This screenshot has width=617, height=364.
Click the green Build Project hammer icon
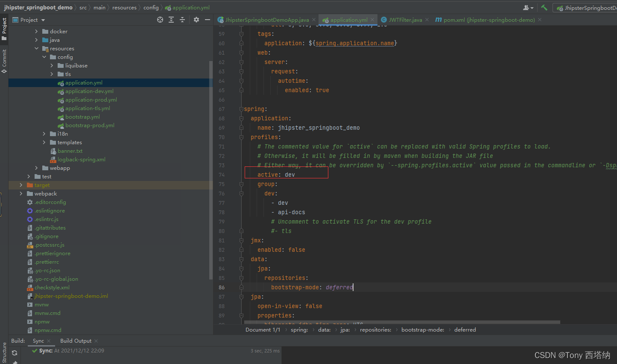point(544,8)
